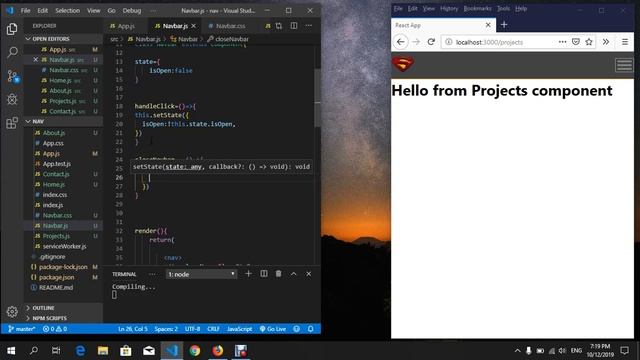Open the terminal selector dropdown showing 1: node
640x360 pixels.
(x=201, y=274)
